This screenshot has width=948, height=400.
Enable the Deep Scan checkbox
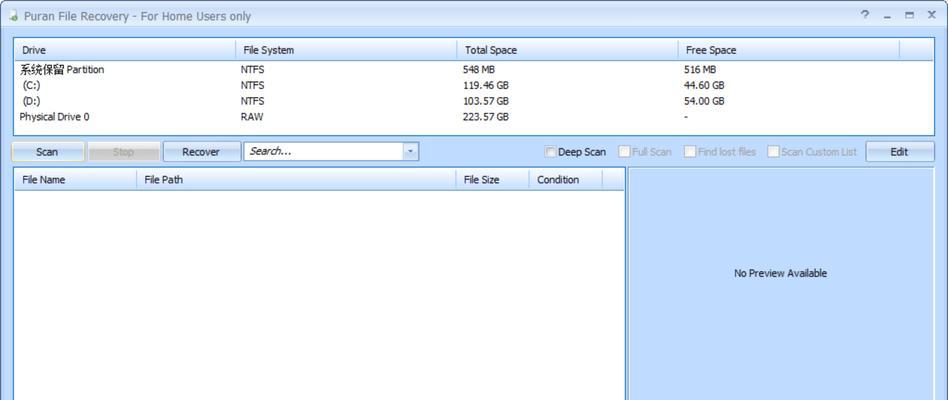[x=550, y=152]
